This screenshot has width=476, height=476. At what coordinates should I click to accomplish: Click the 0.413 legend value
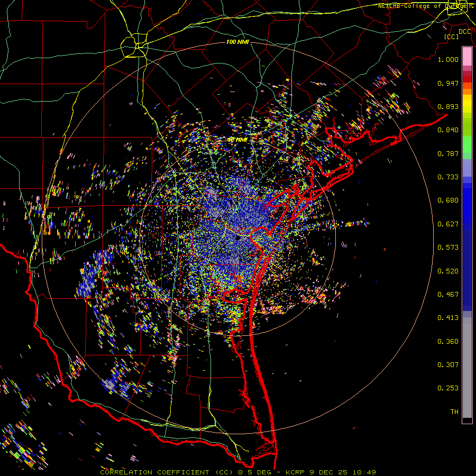click(448, 318)
